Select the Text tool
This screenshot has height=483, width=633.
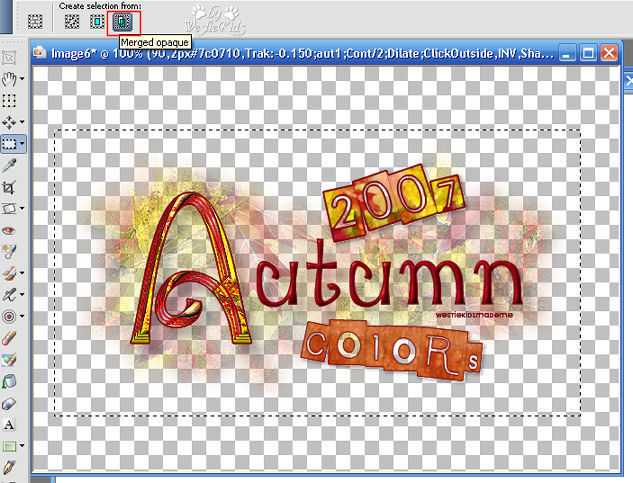[x=9, y=423]
